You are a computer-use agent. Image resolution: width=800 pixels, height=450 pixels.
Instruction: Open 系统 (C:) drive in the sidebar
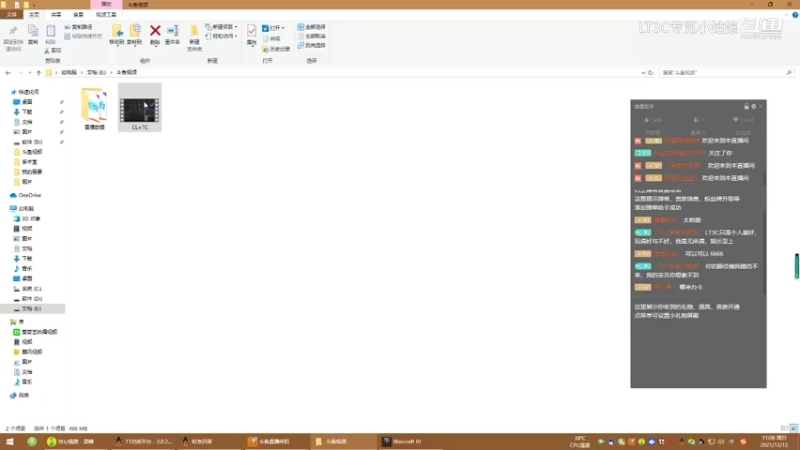pyautogui.click(x=32, y=289)
